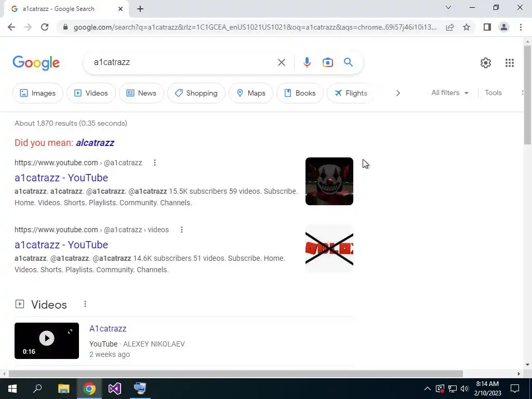This screenshot has width=532, height=399.
Task: Search by image with camera icon
Action: tap(327, 62)
